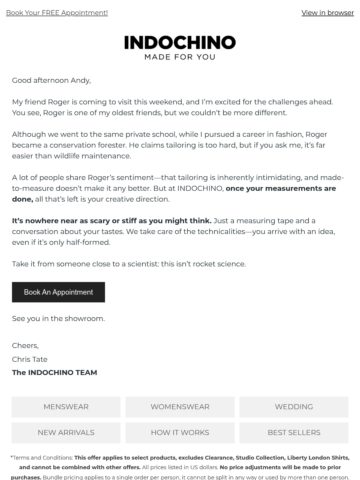
Task: Click the INDOCHINO logo
Action: coord(180,42)
